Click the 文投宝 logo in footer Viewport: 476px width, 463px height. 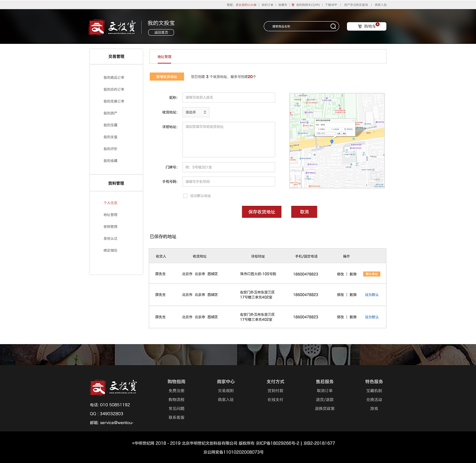coord(113,387)
